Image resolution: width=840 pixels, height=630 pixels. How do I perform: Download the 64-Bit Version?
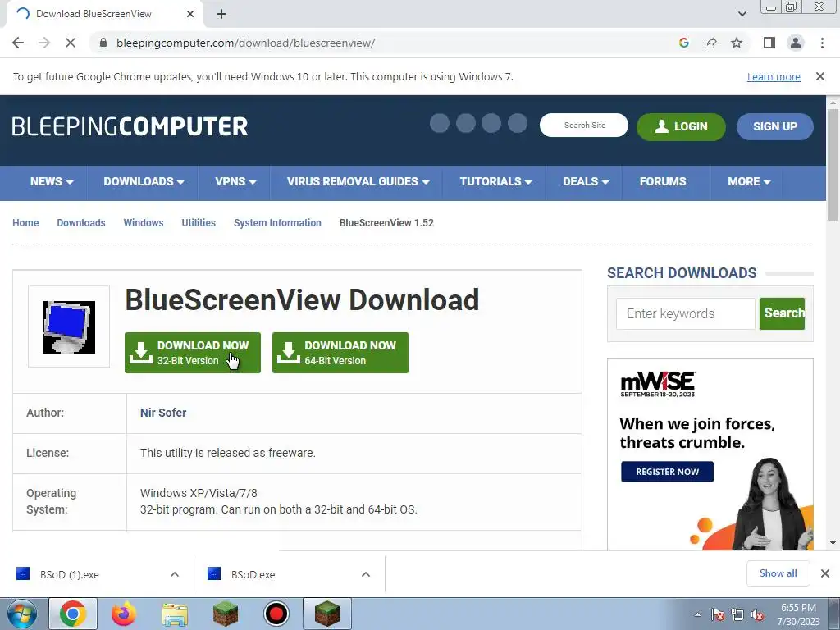[340, 353]
